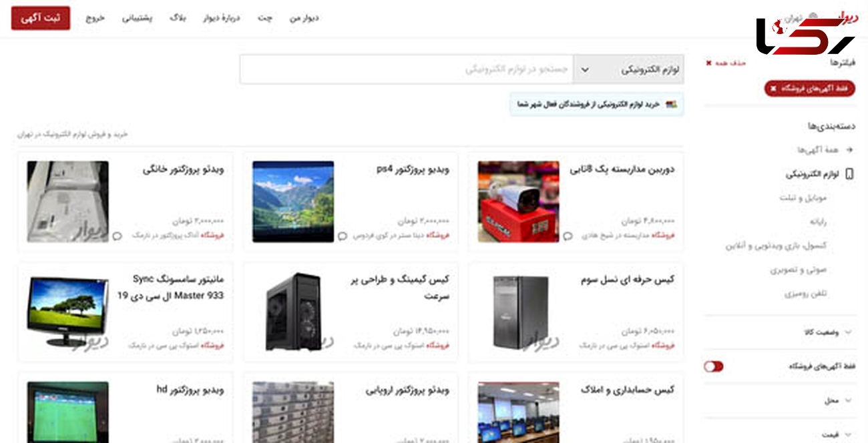Open the football screen thumbnail for پروژکتور hd

(67, 412)
